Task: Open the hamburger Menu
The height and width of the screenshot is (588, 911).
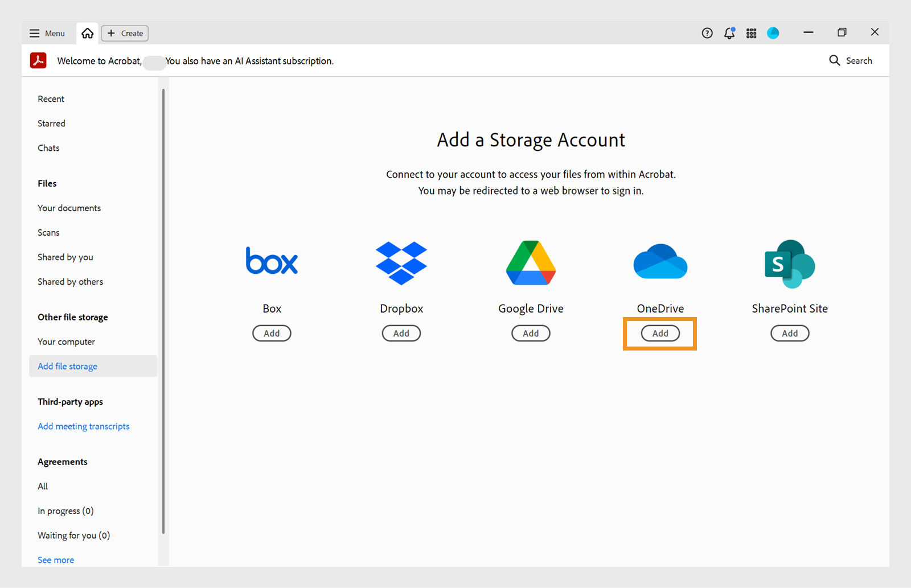Action: [x=47, y=33]
